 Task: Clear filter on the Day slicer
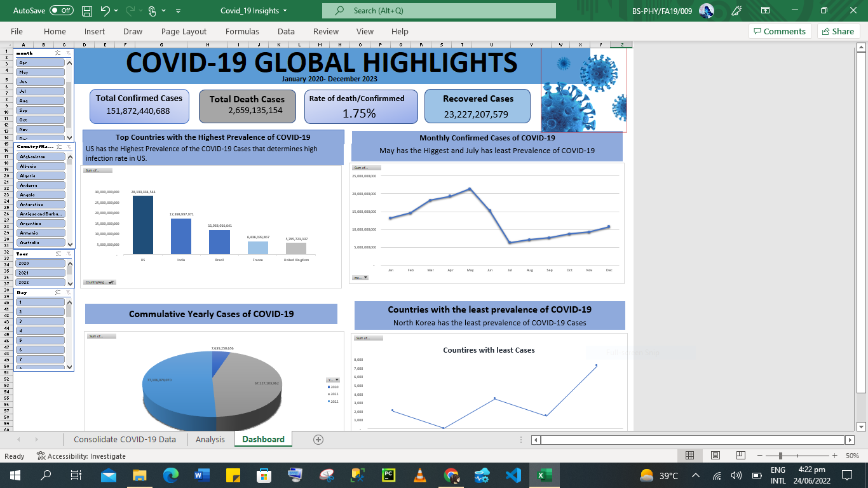coord(68,292)
